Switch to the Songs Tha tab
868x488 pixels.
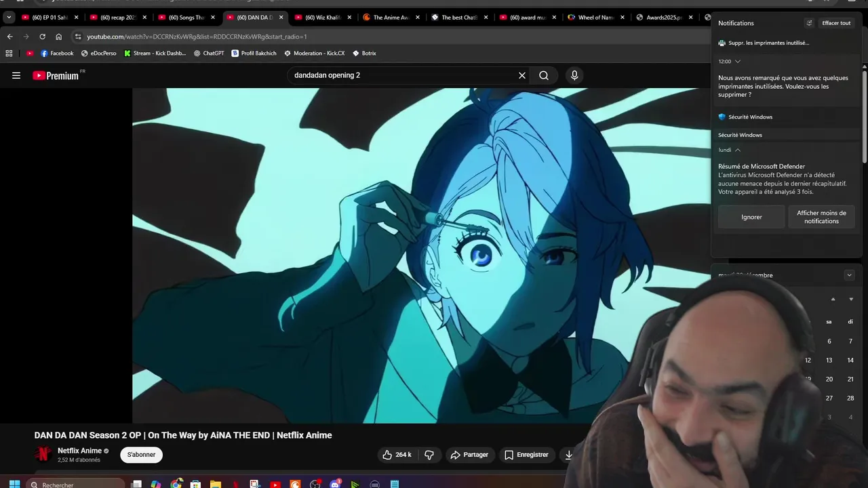point(186,18)
